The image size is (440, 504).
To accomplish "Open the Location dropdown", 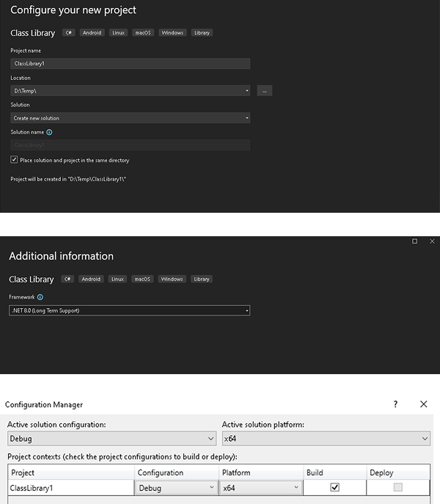I will click(247, 91).
